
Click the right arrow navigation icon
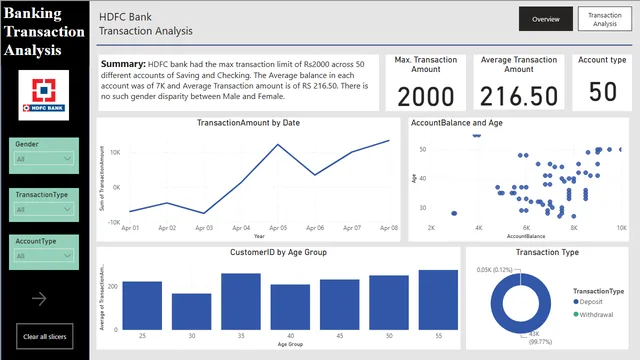coord(39,299)
